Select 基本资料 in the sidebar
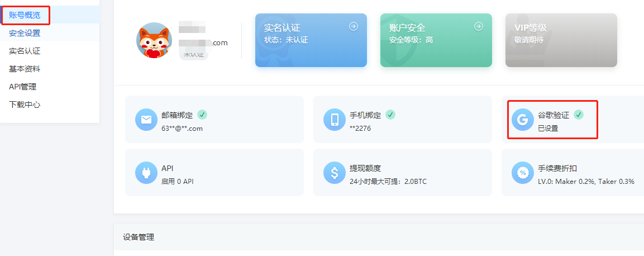The width and height of the screenshot is (644, 256). click(x=25, y=69)
